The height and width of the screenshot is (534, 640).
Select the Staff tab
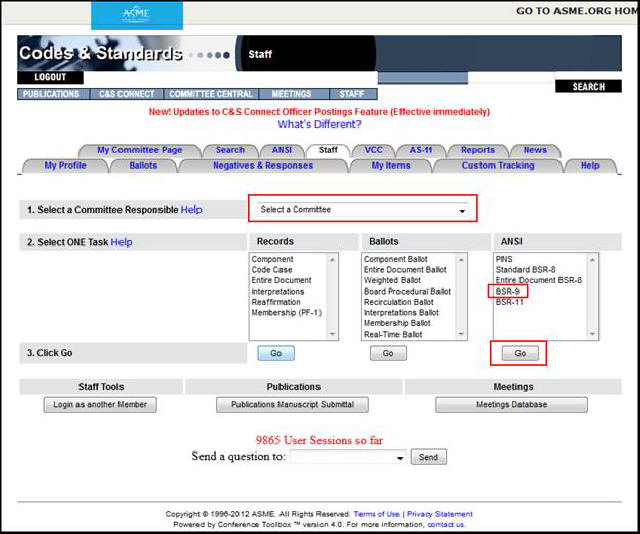(328, 150)
